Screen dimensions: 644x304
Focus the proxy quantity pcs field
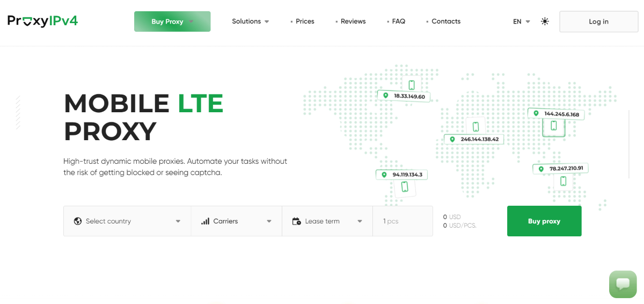tap(402, 221)
